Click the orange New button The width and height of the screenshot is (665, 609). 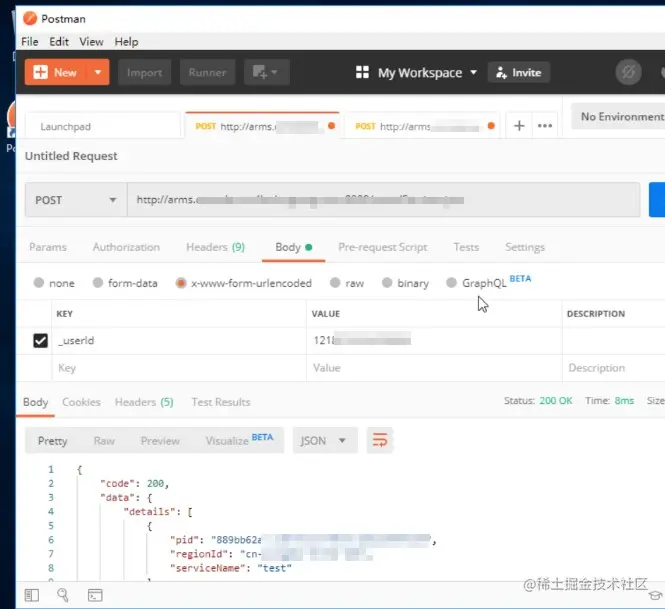pyautogui.click(x=56, y=72)
